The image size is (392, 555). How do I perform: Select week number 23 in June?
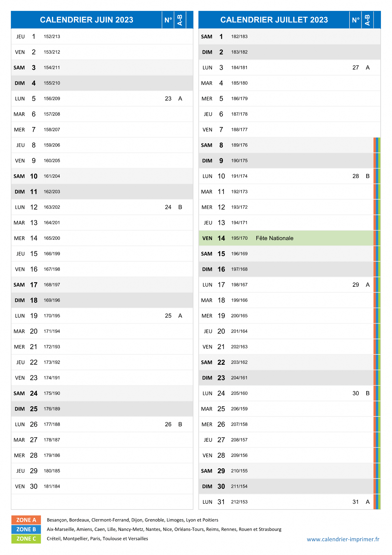[x=168, y=99]
